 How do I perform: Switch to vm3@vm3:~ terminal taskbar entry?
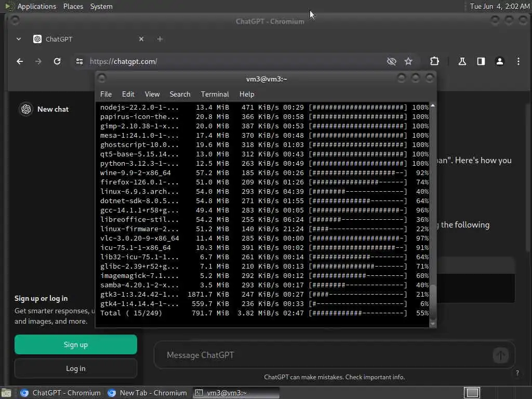236,393
